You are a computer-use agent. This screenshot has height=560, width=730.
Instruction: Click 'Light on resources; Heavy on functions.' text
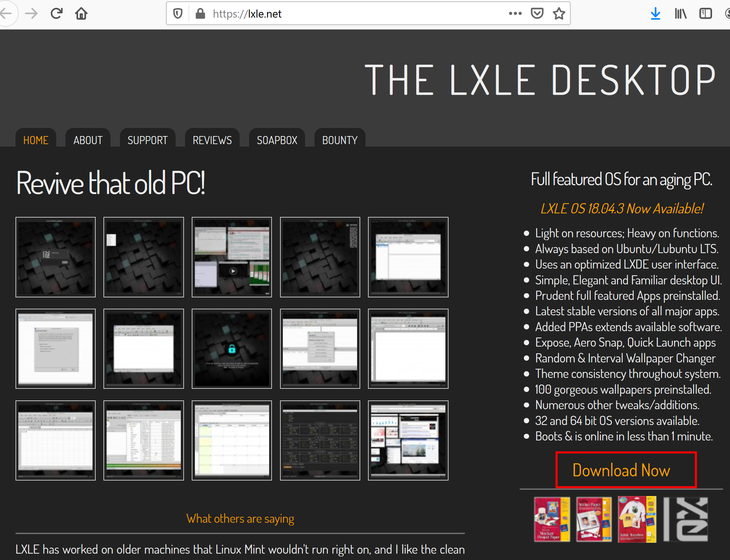coord(627,233)
